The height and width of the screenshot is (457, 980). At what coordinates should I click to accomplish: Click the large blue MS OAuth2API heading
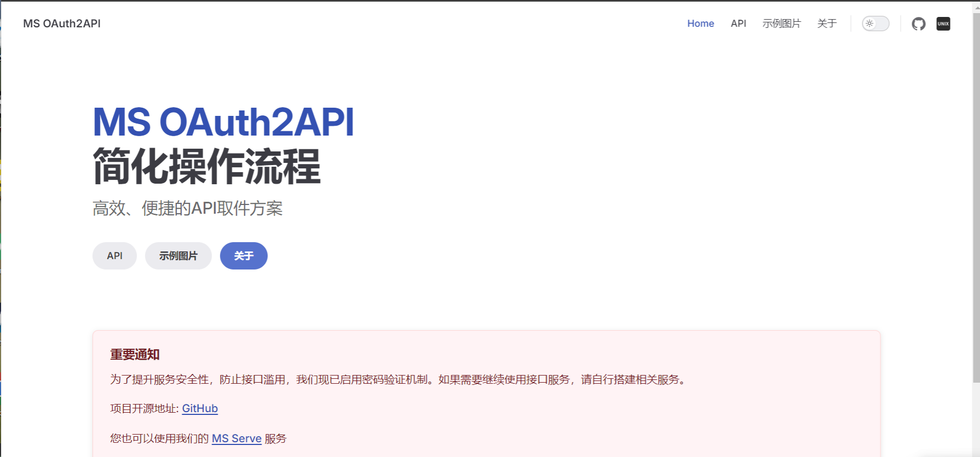click(x=223, y=121)
